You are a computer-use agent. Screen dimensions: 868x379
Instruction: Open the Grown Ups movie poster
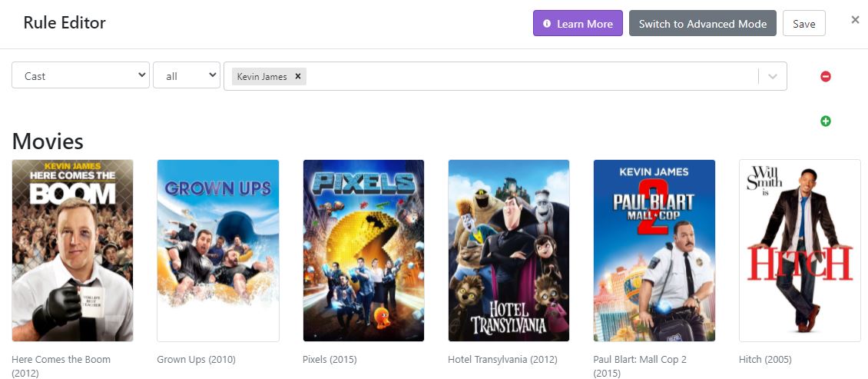pyautogui.click(x=218, y=250)
